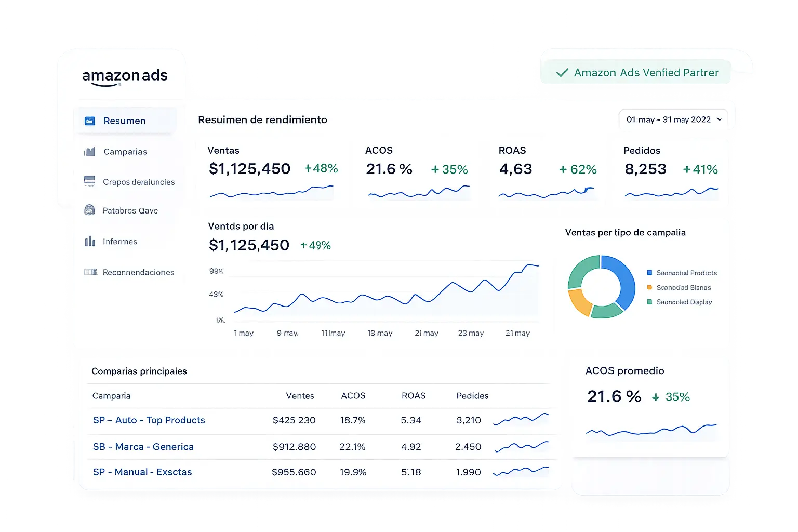Click the Amazon Ads Verified Partner badge
This screenshot has height=532, width=798.
pyautogui.click(x=636, y=73)
